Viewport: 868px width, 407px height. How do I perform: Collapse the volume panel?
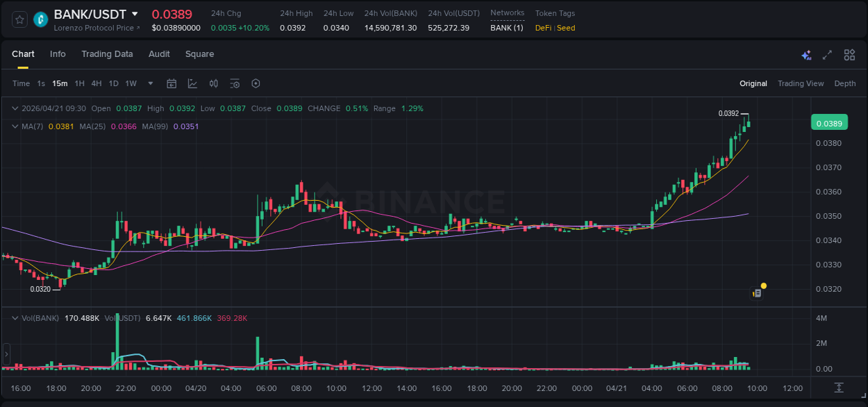(x=15, y=317)
